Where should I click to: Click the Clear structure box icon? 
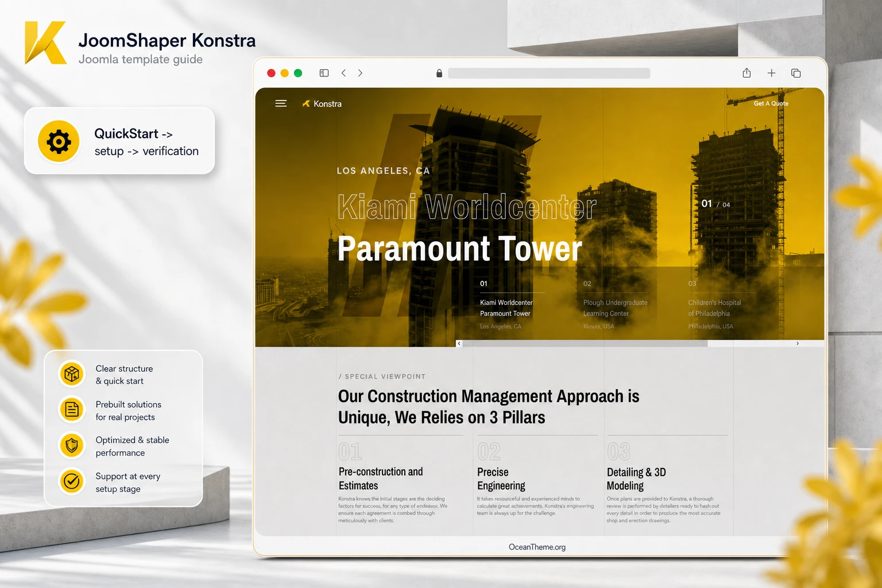coord(72,374)
